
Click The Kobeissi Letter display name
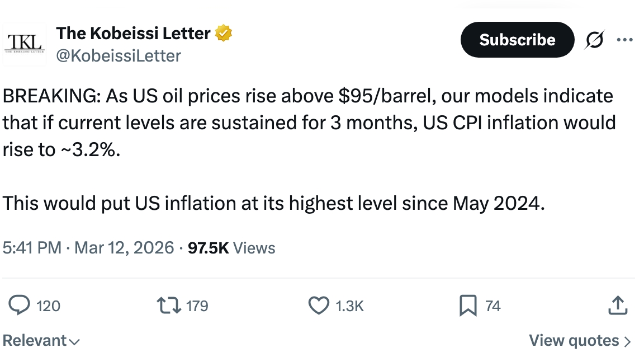coord(133,32)
